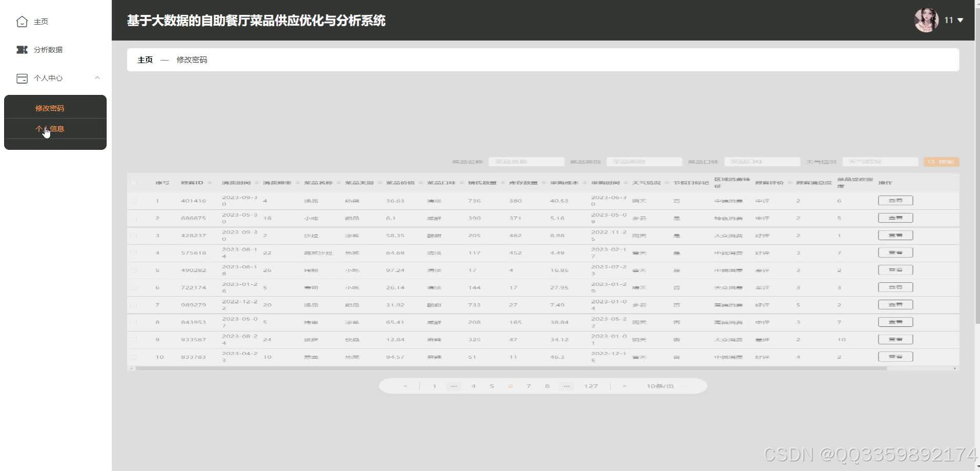Open 分析数据 in the sidebar menu

(x=48, y=50)
